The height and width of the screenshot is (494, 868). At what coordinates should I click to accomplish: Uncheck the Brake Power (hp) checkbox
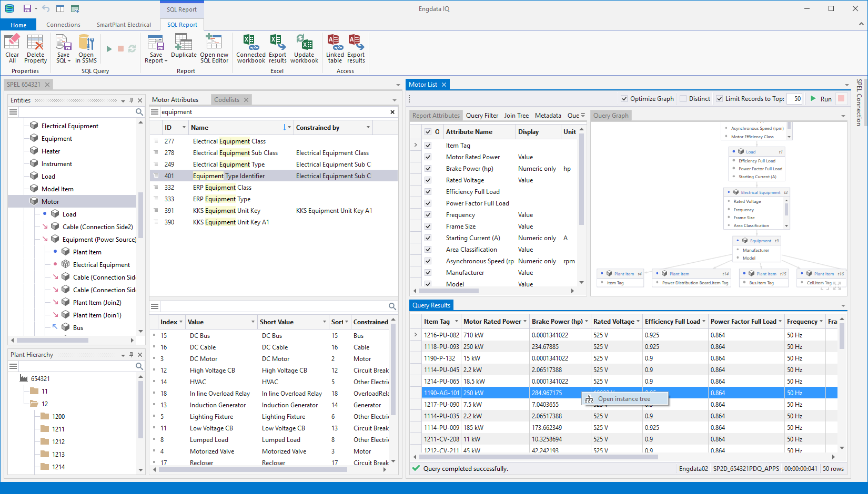coord(428,169)
